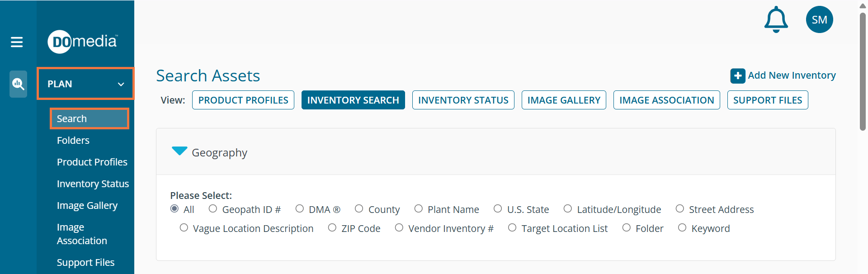Pick the Keyword radio button
This screenshot has height=274, width=868.
[682, 228]
